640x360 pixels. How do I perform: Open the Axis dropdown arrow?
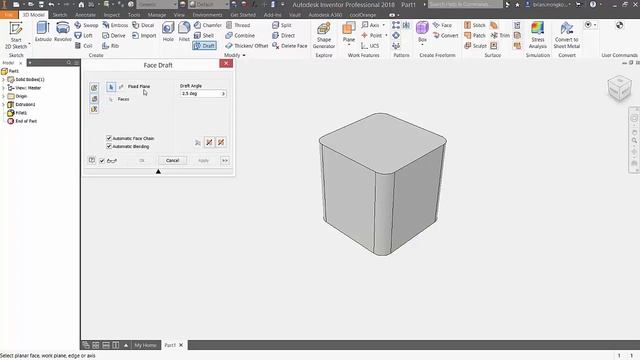point(384,25)
